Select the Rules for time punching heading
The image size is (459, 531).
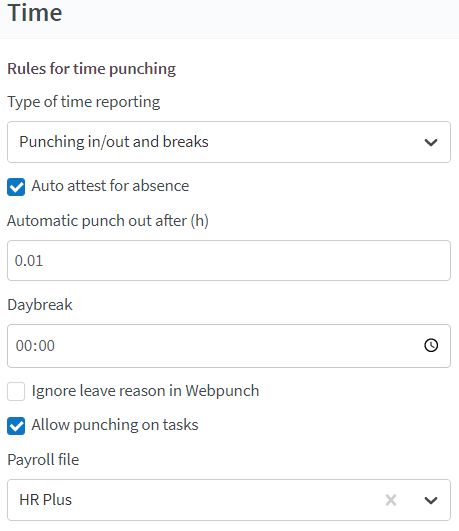(91, 69)
